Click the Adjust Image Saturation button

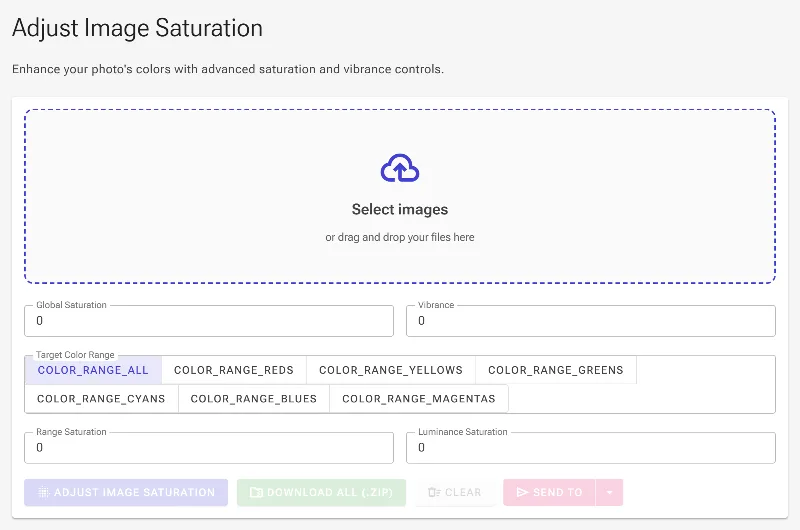pos(126,492)
